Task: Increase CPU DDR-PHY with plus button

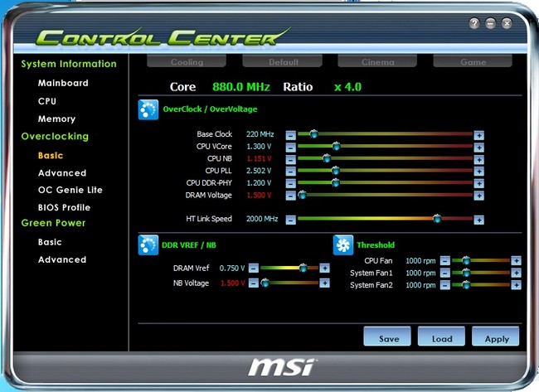Action: (x=478, y=183)
